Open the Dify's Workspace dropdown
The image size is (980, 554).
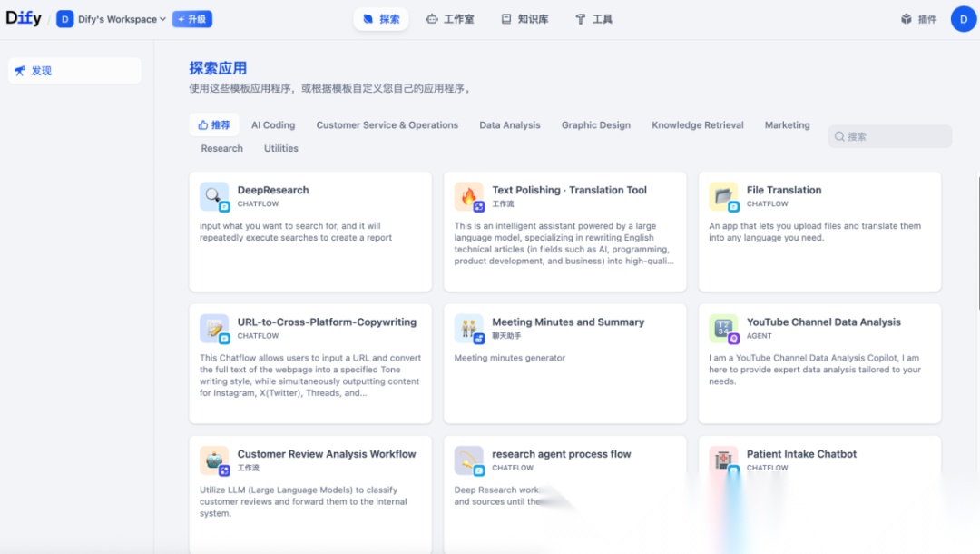point(122,19)
